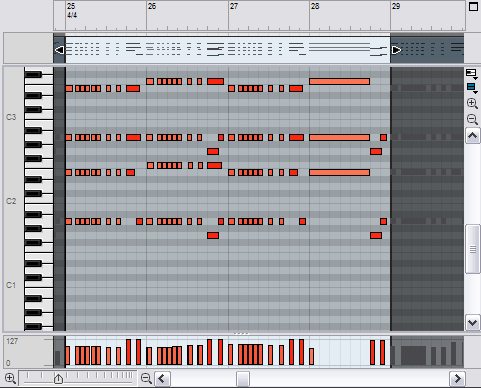Click the horizontal zoom out icon beside slider
Viewport: 481px width, 388px height.
[x=146, y=379]
